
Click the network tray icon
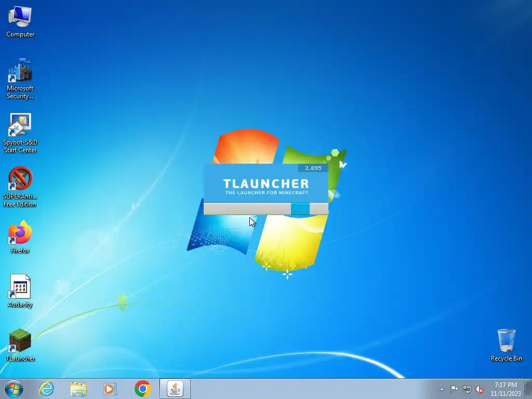(467, 389)
